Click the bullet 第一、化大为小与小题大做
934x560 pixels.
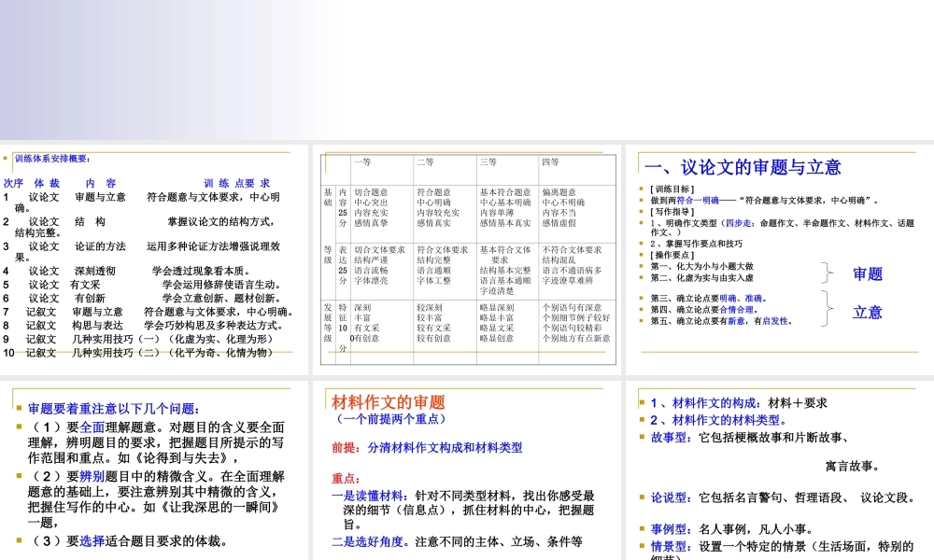702,267
